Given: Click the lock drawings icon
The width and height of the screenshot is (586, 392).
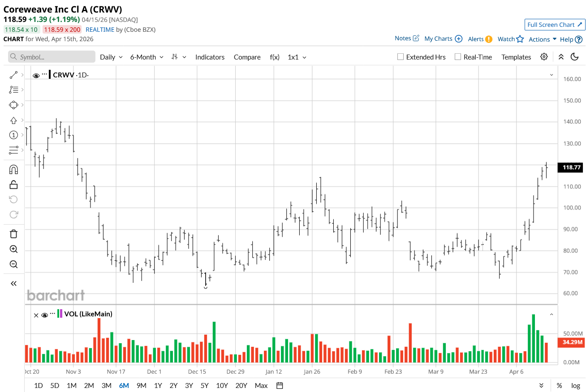Looking at the screenshot, I should [13, 184].
